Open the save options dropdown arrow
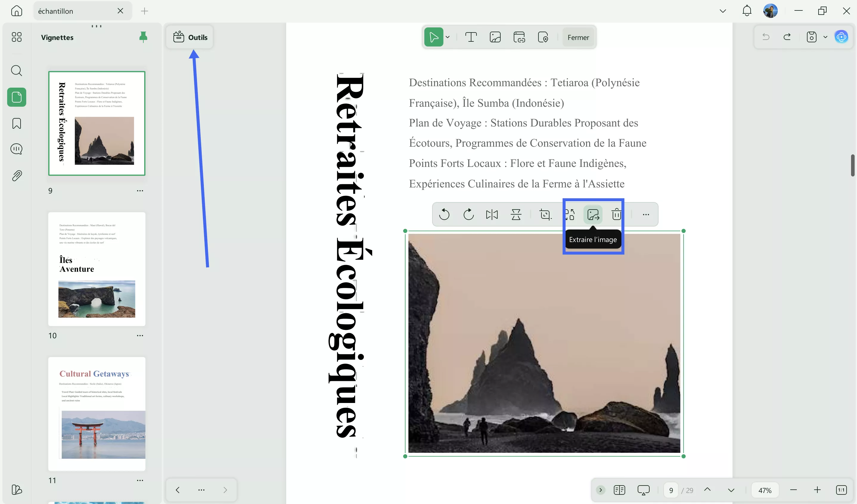Image resolution: width=857 pixels, height=504 pixels. (x=825, y=37)
